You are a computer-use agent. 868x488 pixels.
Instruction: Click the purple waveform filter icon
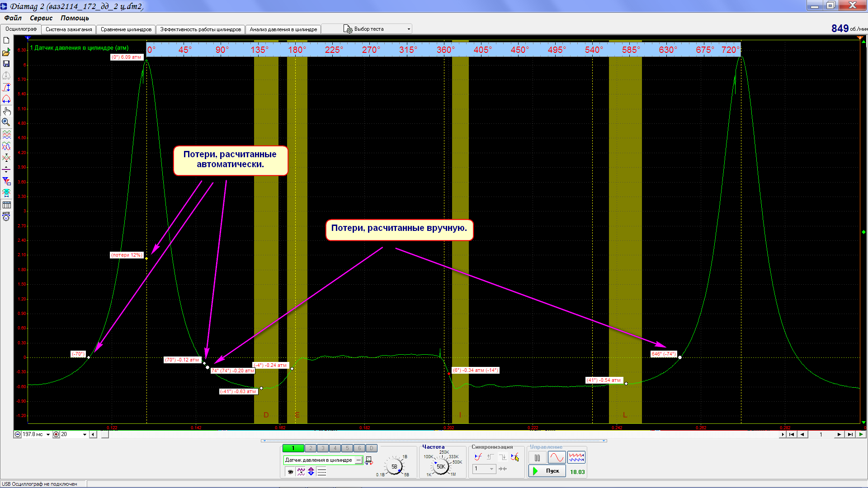click(301, 472)
